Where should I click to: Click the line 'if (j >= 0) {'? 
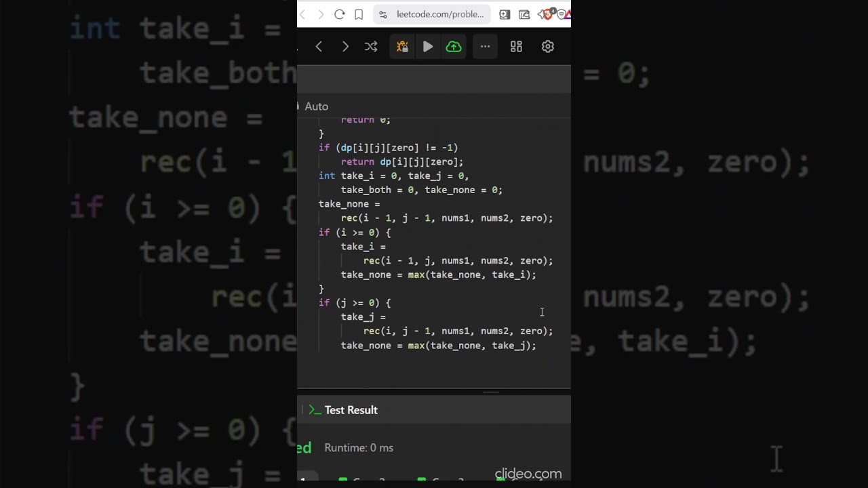point(355,303)
